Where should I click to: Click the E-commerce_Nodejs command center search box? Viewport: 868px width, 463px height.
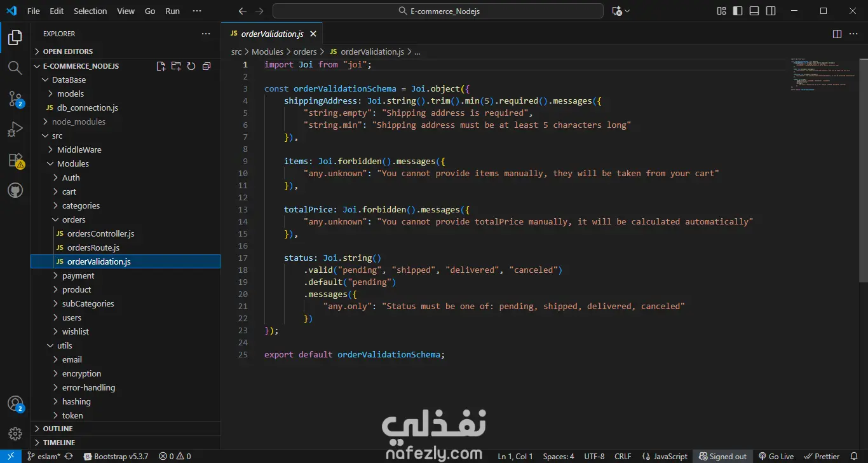click(438, 11)
